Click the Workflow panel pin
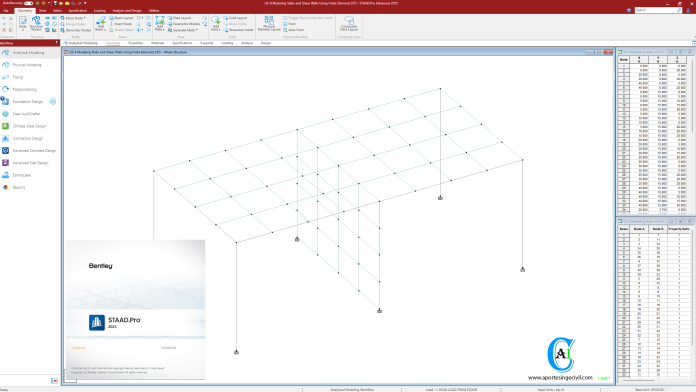 [x=56, y=43]
